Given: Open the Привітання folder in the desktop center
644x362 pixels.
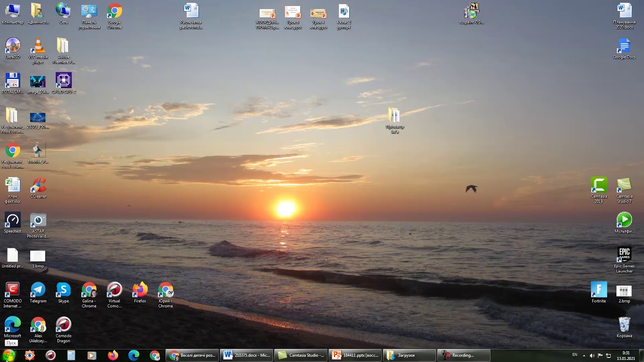Looking at the screenshot, I should click(x=395, y=121).
